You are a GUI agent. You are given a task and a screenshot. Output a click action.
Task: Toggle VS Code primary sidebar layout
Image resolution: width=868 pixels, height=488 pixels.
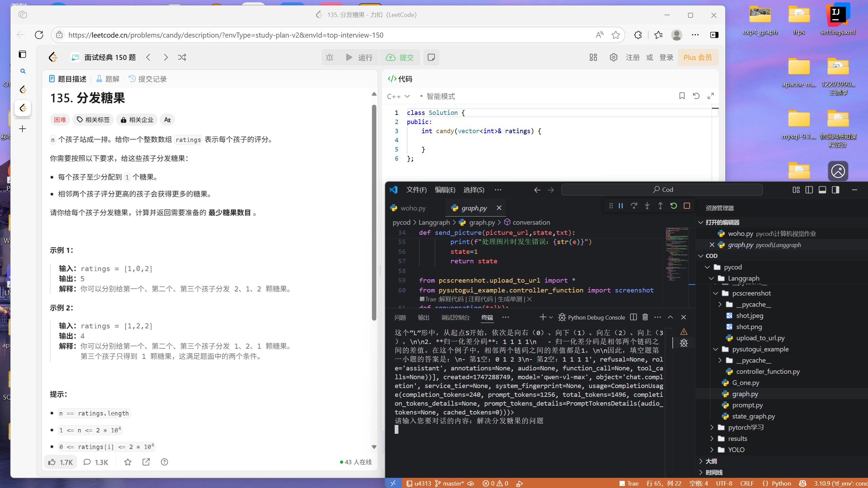click(x=809, y=190)
